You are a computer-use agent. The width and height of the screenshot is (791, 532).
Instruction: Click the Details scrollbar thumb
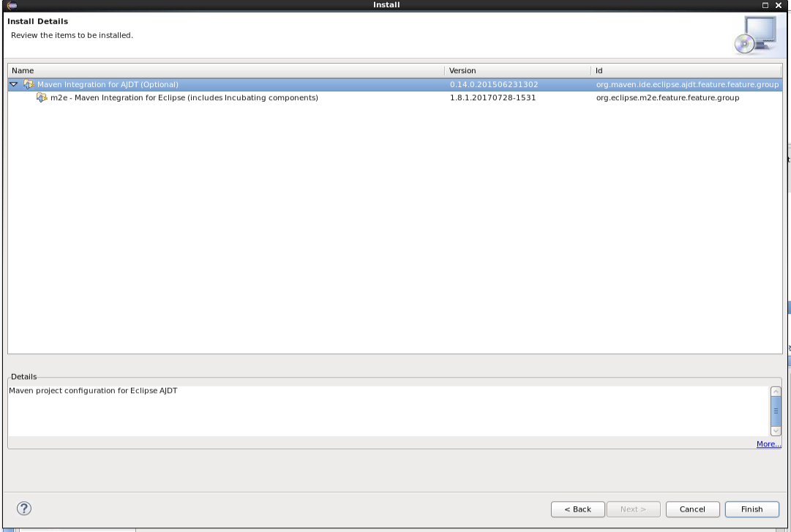pos(776,411)
